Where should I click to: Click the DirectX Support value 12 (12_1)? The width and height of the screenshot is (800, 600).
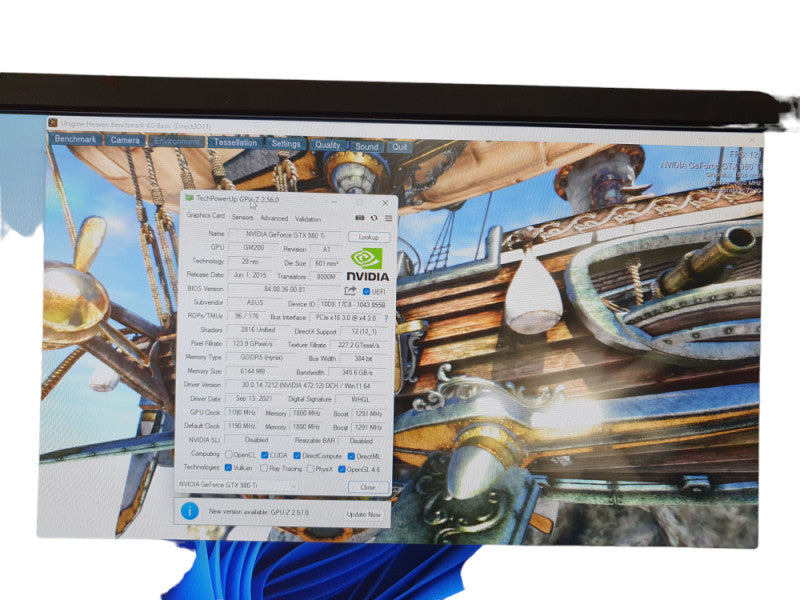coord(364,332)
